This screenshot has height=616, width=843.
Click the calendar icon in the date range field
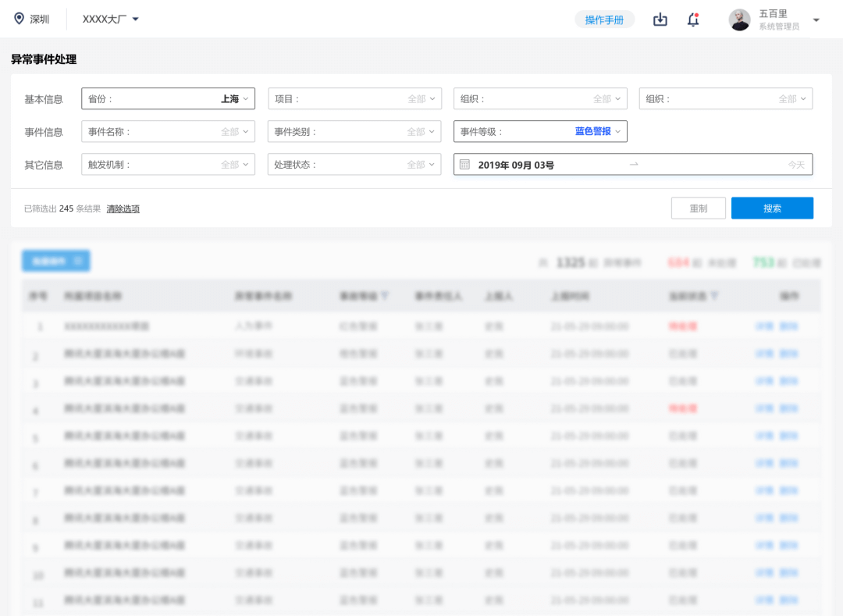(465, 165)
